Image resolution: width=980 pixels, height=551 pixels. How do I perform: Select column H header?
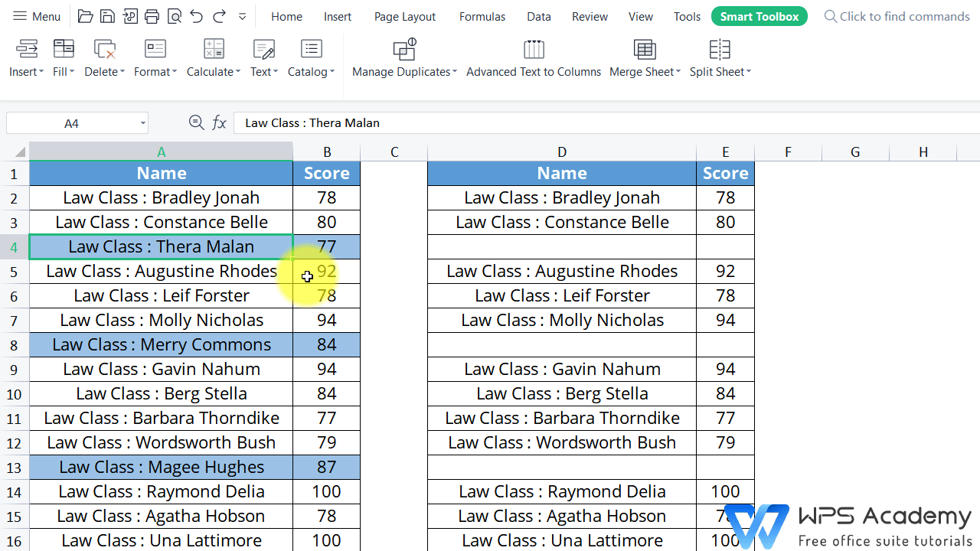pyautogui.click(x=923, y=152)
